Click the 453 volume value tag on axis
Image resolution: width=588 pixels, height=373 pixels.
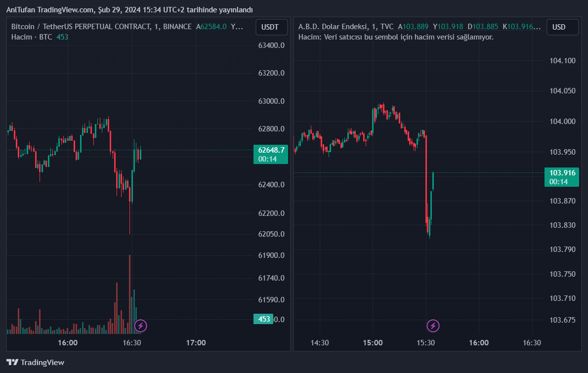pyautogui.click(x=264, y=319)
